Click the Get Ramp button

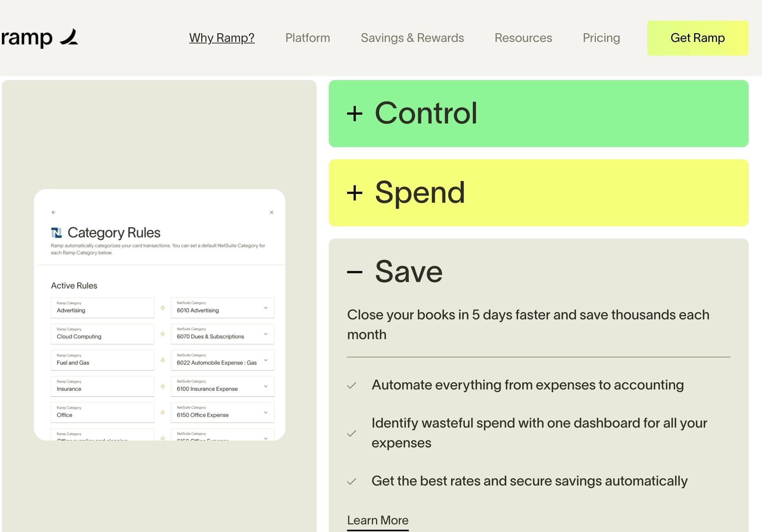tap(698, 38)
